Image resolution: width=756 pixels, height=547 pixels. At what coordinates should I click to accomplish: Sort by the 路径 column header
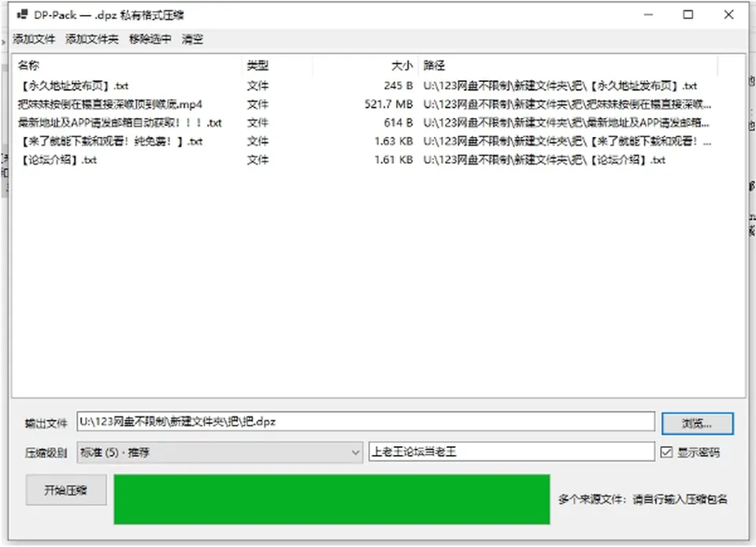(568, 65)
